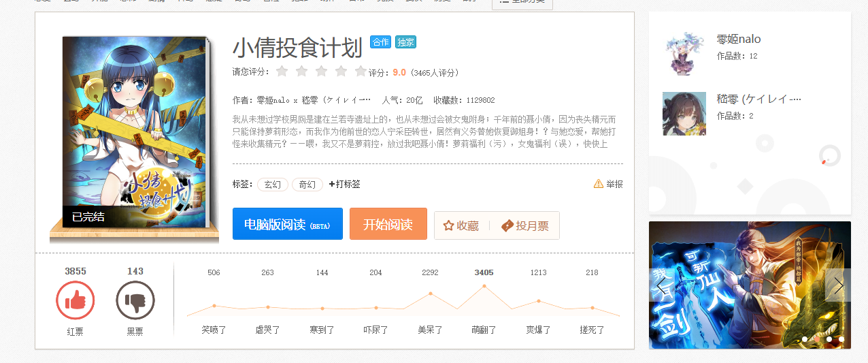
Task: Go to next banner slide arrow
Action: pyautogui.click(x=838, y=285)
